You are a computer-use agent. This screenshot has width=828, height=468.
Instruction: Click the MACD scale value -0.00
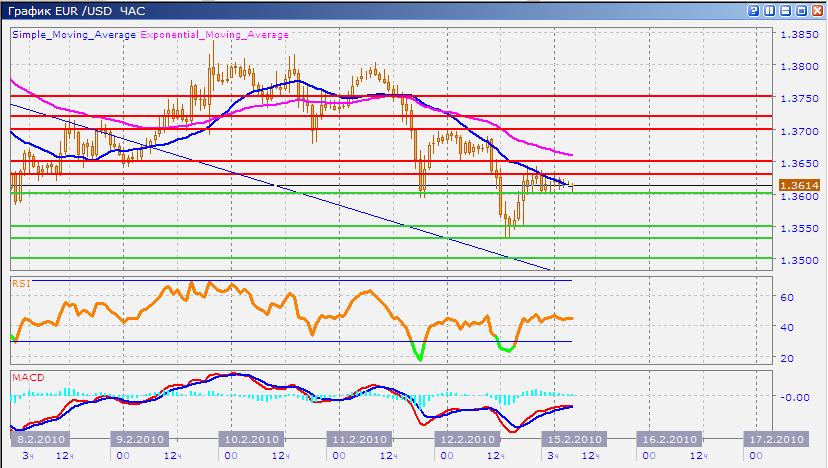(795, 397)
